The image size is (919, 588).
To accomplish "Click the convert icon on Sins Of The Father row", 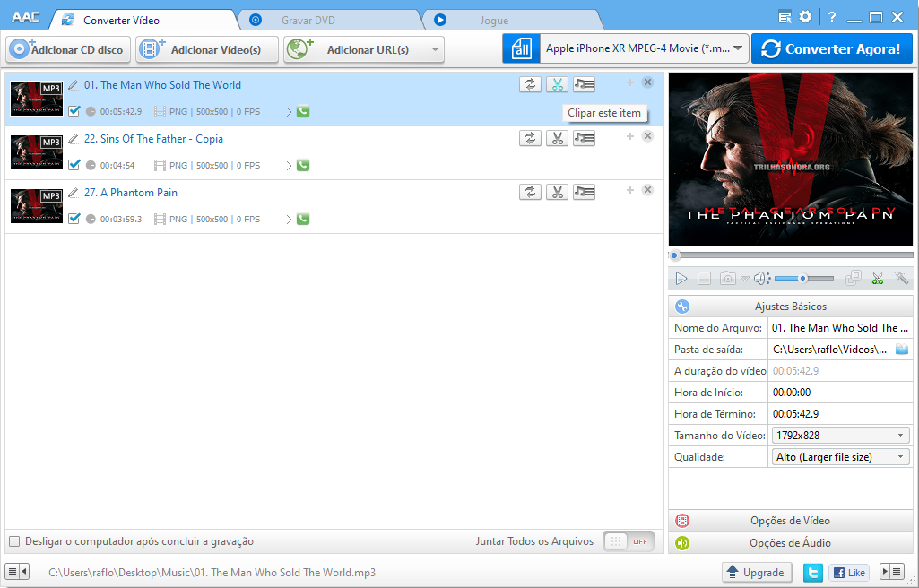I will pos(530,138).
